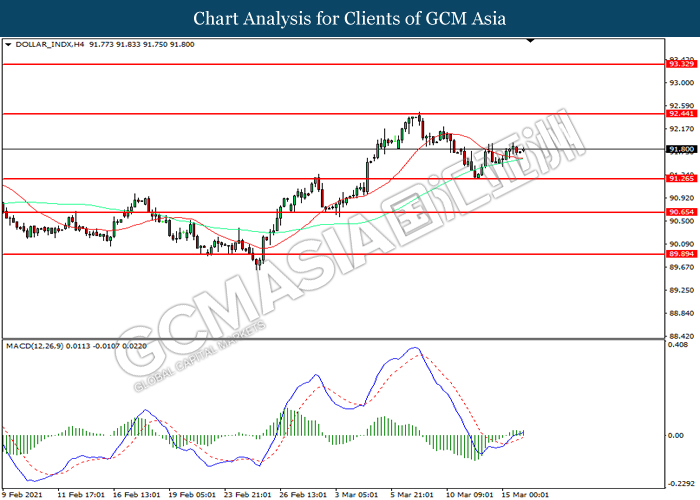Screen dimensions: 700x500
Task: Click the red 92.441 price label
Action: tap(682, 114)
